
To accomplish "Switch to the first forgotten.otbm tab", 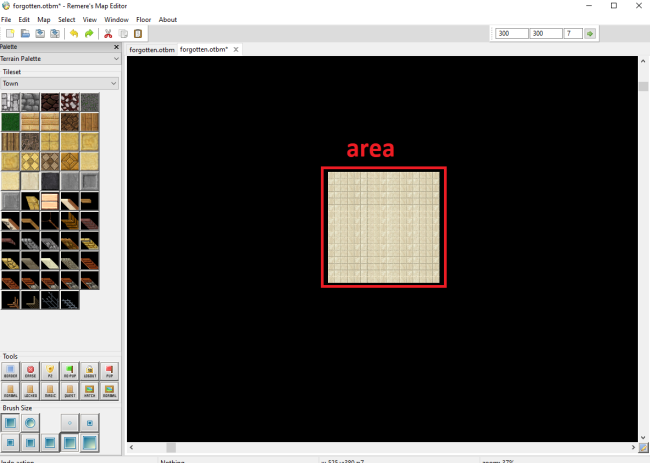I will coord(151,49).
